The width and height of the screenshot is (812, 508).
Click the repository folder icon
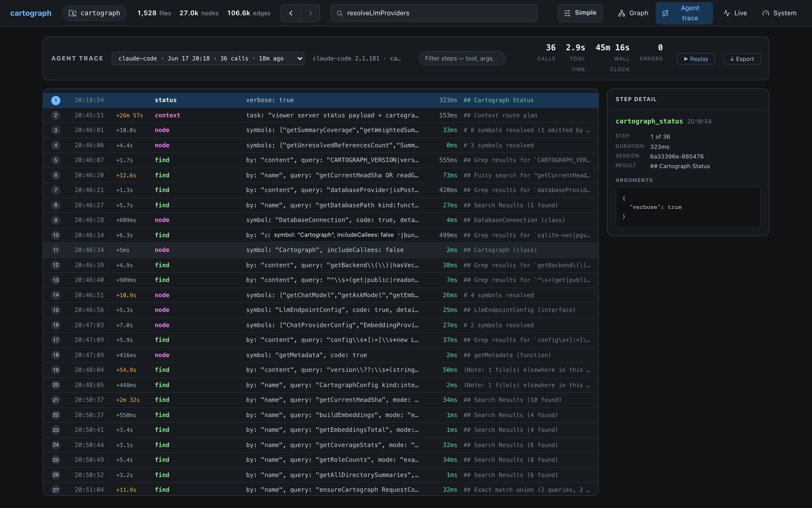[73, 13]
